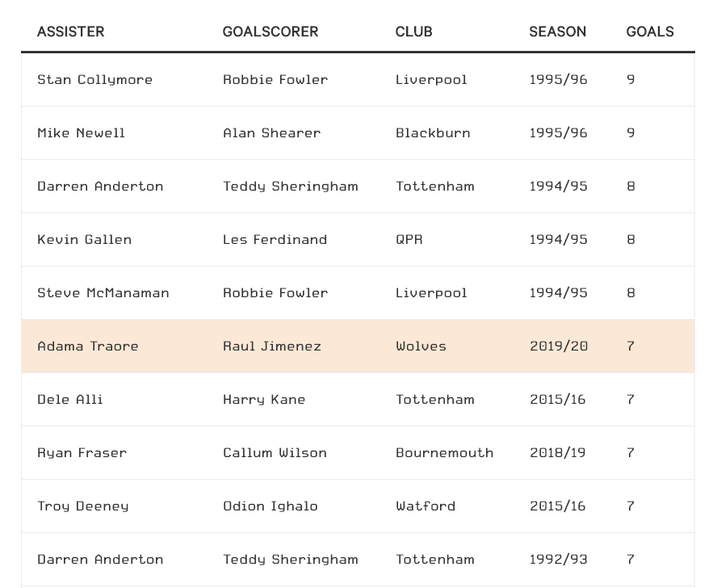The height and width of the screenshot is (588, 717).
Task: Select Raul Jimenez goalscorer cell
Action: [x=271, y=346]
